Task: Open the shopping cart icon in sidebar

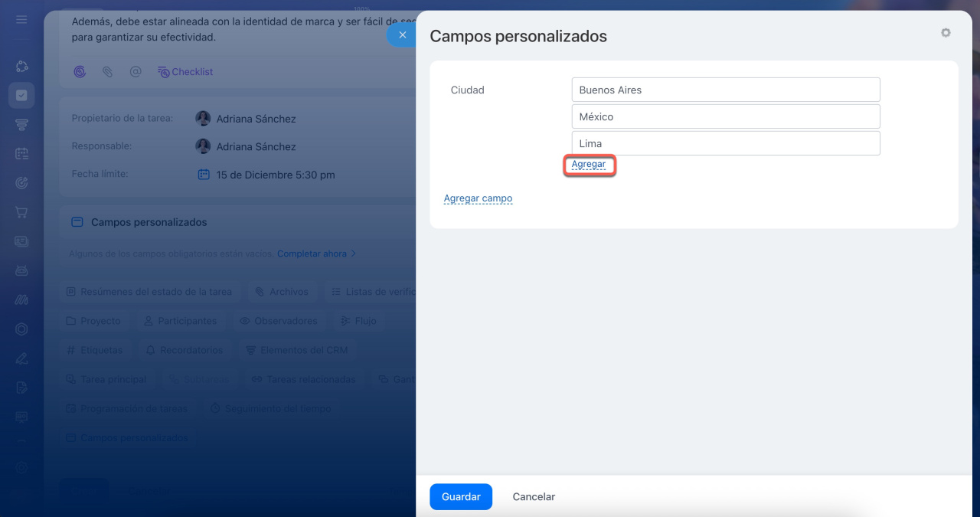Action: [x=21, y=212]
